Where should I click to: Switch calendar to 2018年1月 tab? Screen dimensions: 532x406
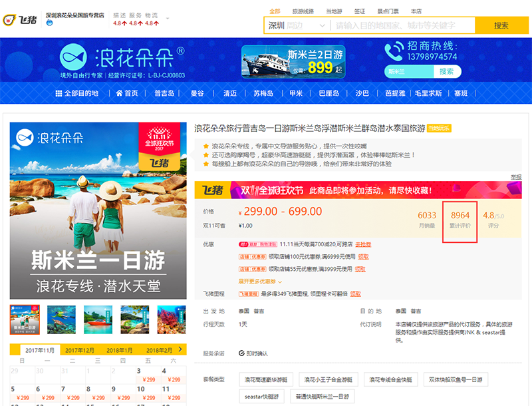pos(120,350)
